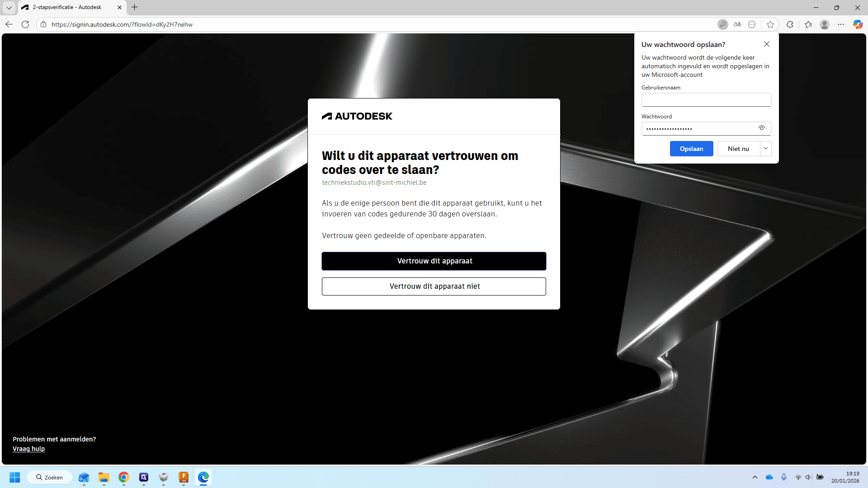Open OneDrive cloud tray icon

click(769, 477)
